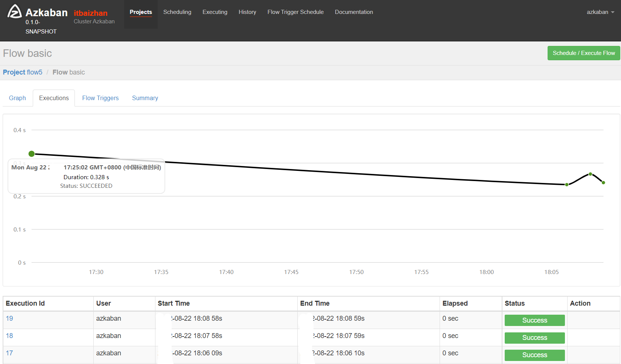Expand the azkaban user dropdown
The image size is (621, 364).
[x=600, y=12]
